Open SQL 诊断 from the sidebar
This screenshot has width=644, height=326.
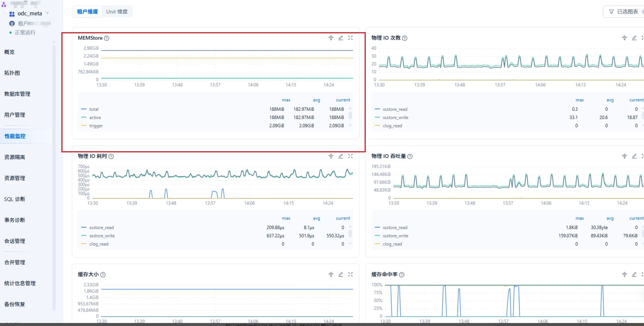coord(15,199)
